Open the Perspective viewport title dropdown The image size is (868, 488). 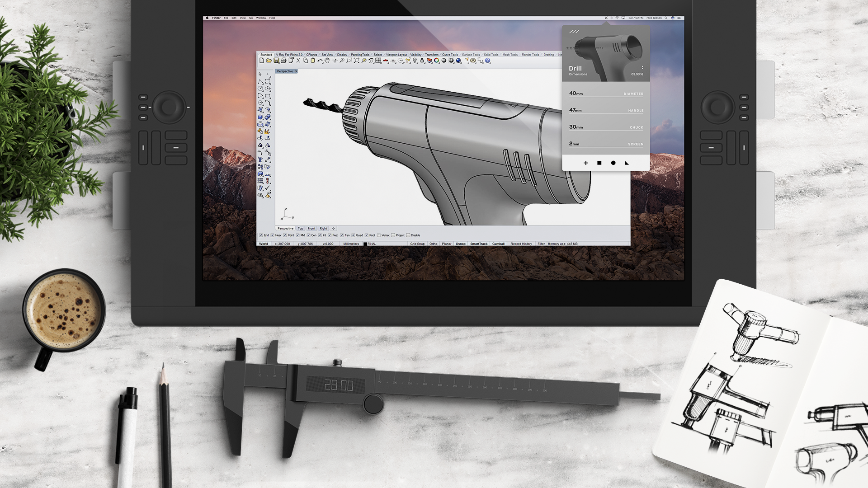(x=297, y=71)
